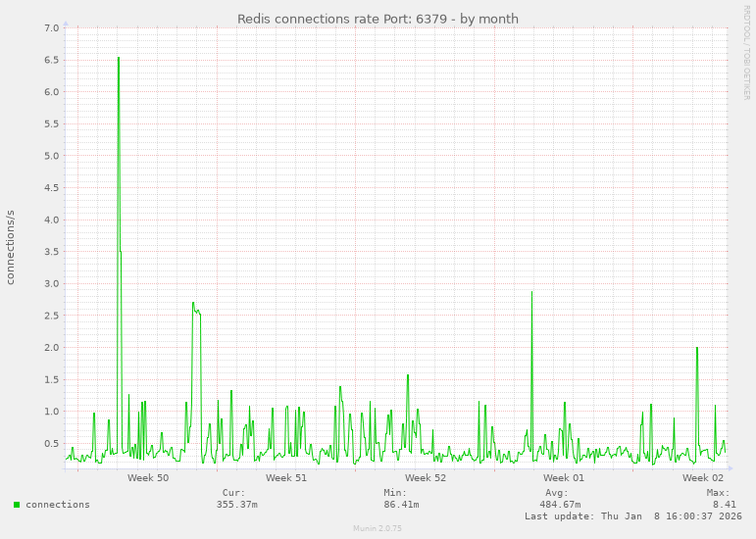Viewport: 756px width, 539px height.
Task: Select the 'connections' legend label
Action: (x=58, y=505)
